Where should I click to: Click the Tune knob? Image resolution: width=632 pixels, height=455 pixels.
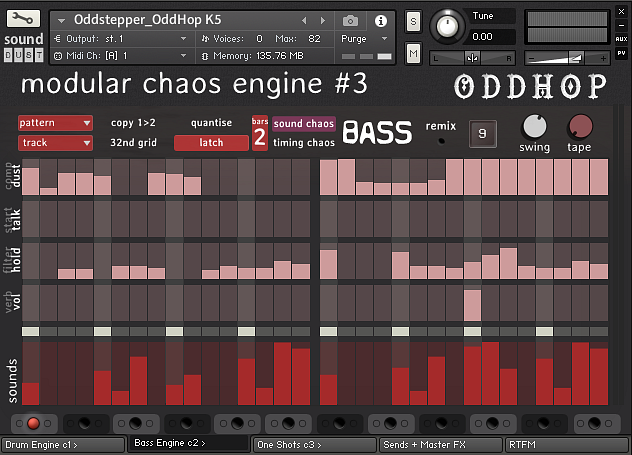pos(447,26)
